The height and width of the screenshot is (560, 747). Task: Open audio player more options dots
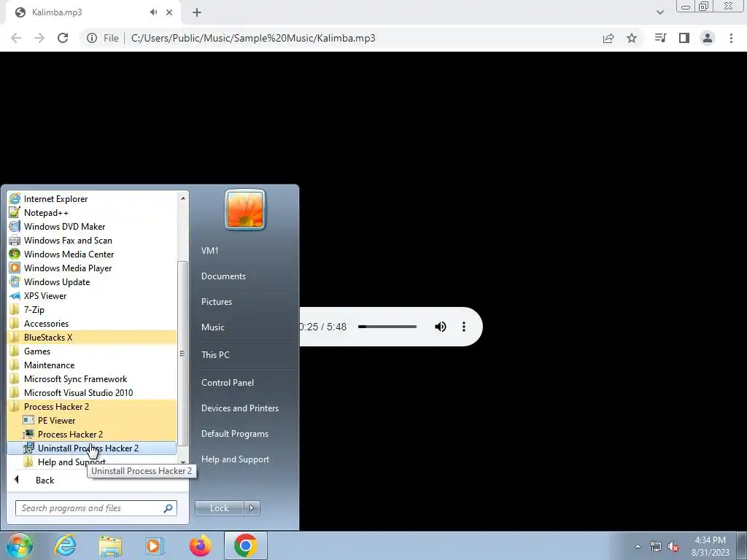point(463,327)
